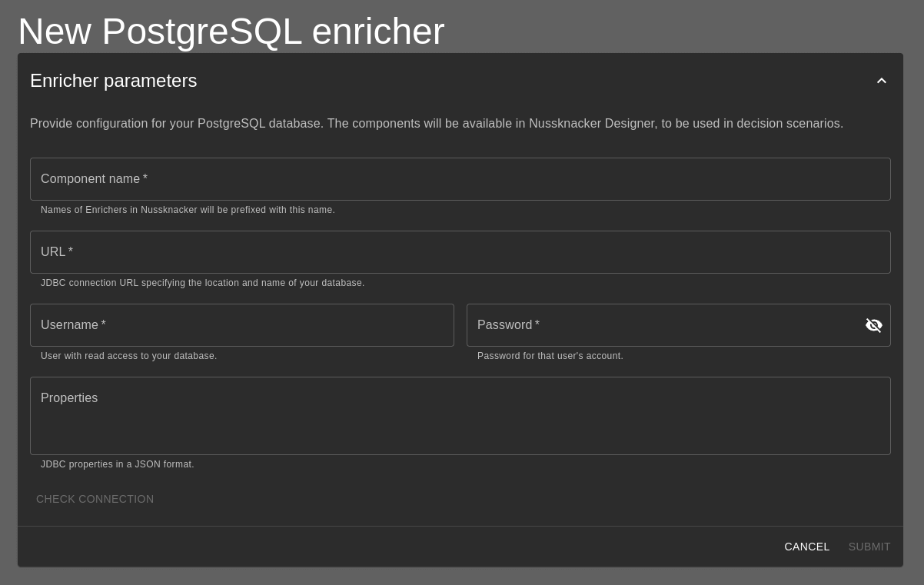Collapse the Enricher parameters section
The width and height of the screenshot is (924, 585).
(x=882, y=81)
